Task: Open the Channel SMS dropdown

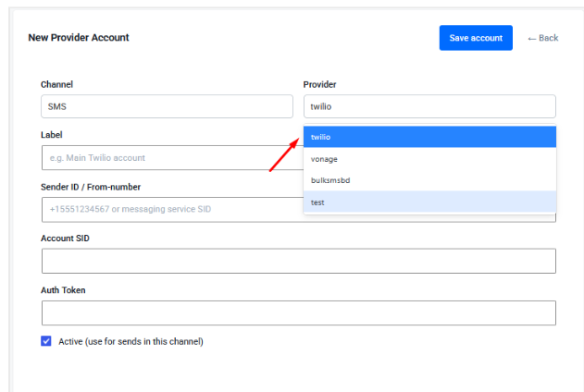Action: click(x=167, y=106)
